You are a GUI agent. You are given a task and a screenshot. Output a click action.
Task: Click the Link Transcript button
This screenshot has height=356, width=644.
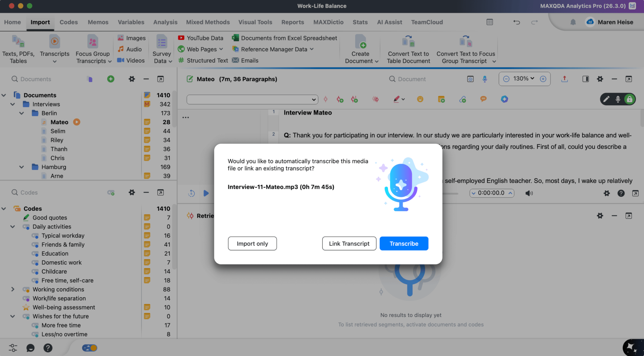(349, 243)
